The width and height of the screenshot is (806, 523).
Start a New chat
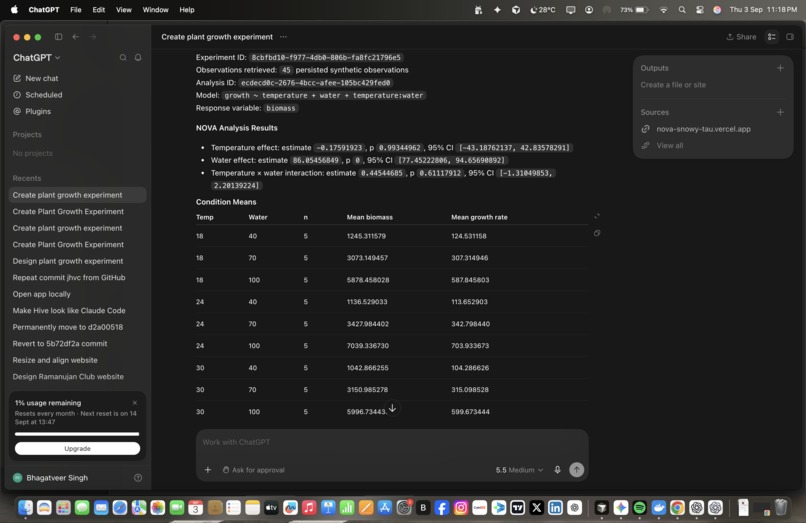click(x=35, y=78)
